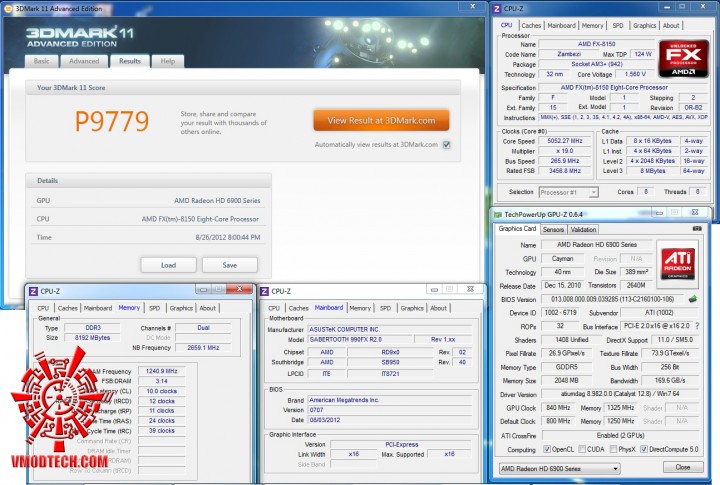Viewport: 720px width, 485px height.
Task: Click the GPU-Z title bar icon
Action: coord(498,214)
